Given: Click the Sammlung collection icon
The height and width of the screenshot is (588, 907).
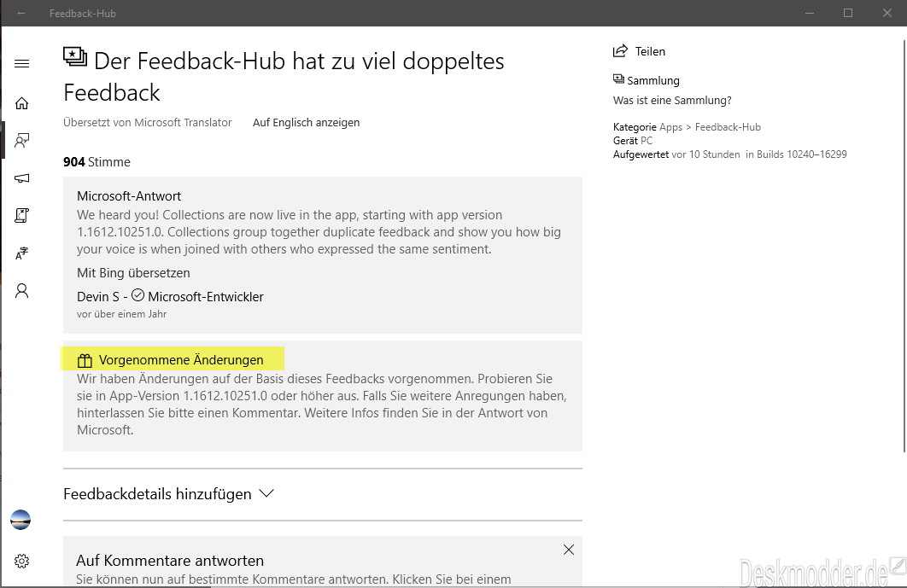Looking at the screenshot, I should [x=618, y=79].
